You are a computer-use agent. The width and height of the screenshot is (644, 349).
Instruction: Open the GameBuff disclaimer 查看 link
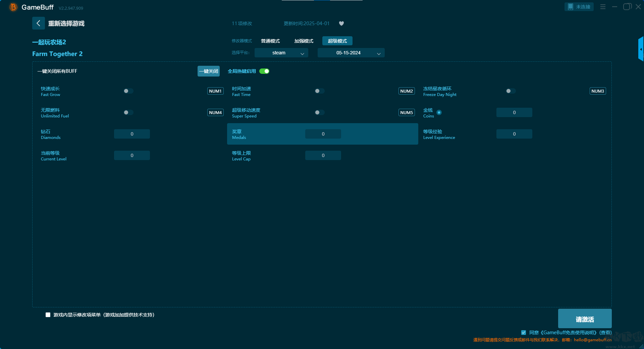(x=605, y=333)
